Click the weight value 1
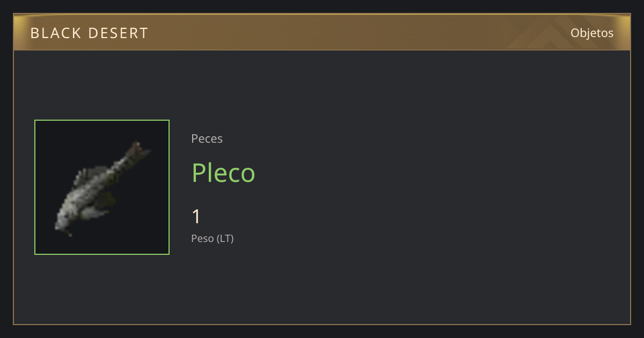 [196, 217]
